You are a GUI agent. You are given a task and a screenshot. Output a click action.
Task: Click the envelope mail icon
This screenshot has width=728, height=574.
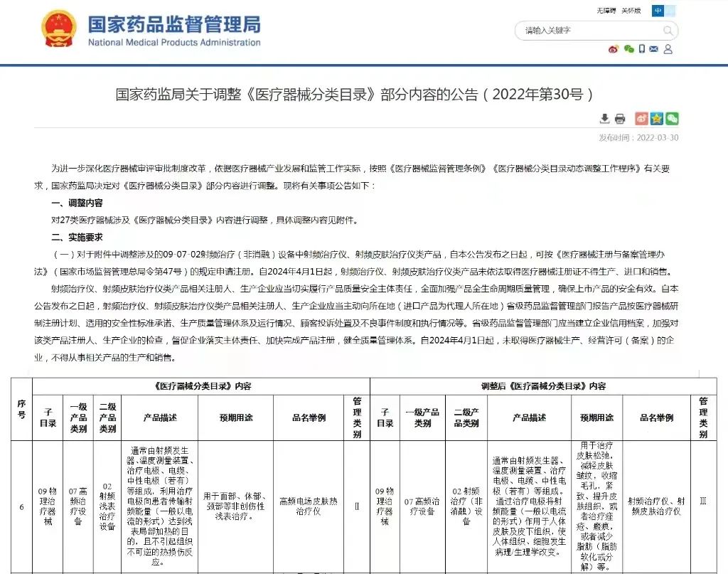(x=654, y=49)
